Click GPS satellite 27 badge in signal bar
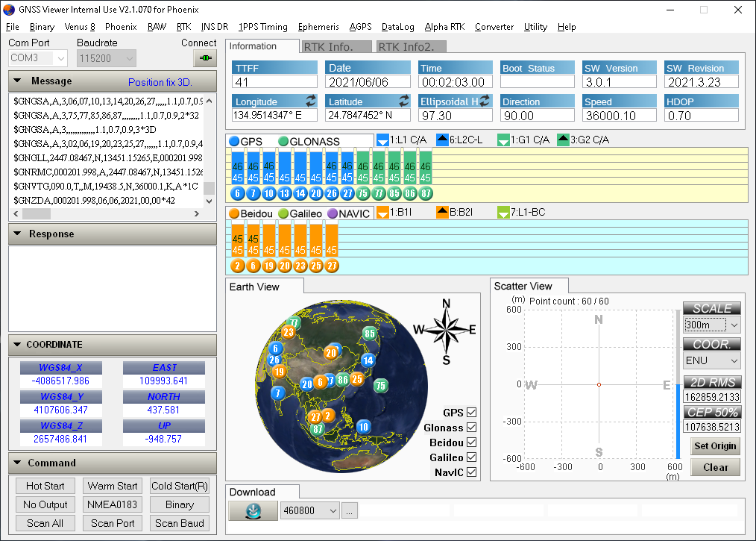This screenshot has height=541, width=756. (347, 194)
